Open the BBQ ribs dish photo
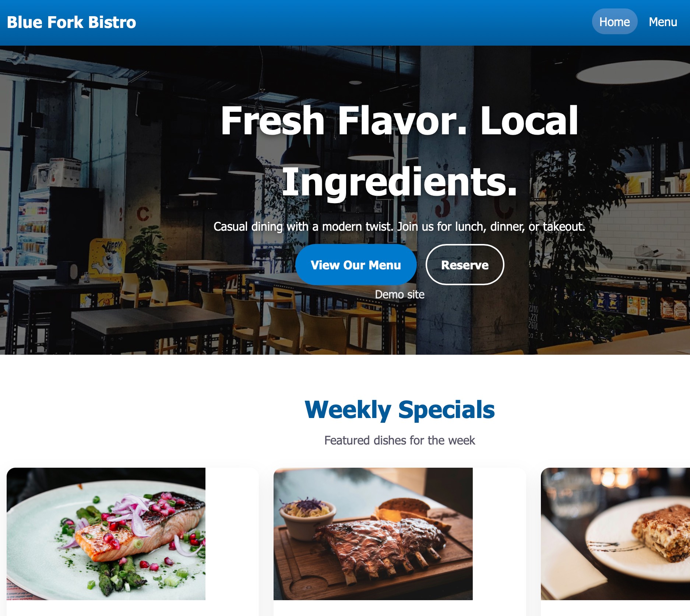The width and height of the screenshot is (690, 616). (373, 534)
